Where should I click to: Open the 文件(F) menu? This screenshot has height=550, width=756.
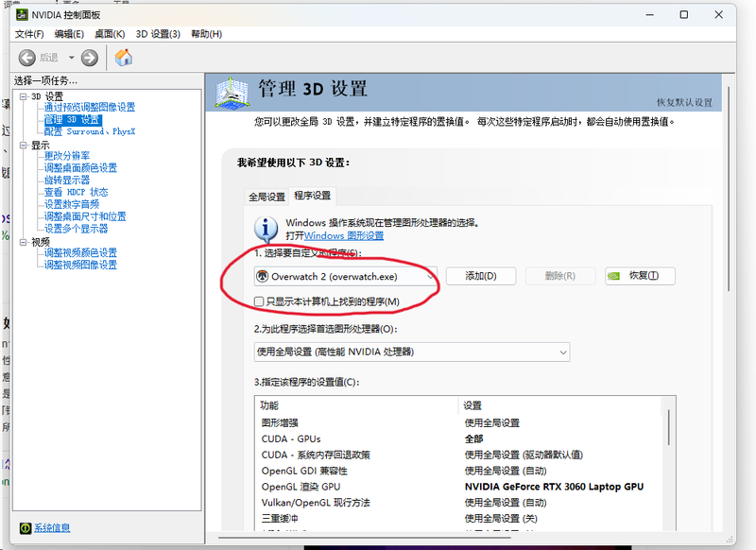tap(29, 34)
